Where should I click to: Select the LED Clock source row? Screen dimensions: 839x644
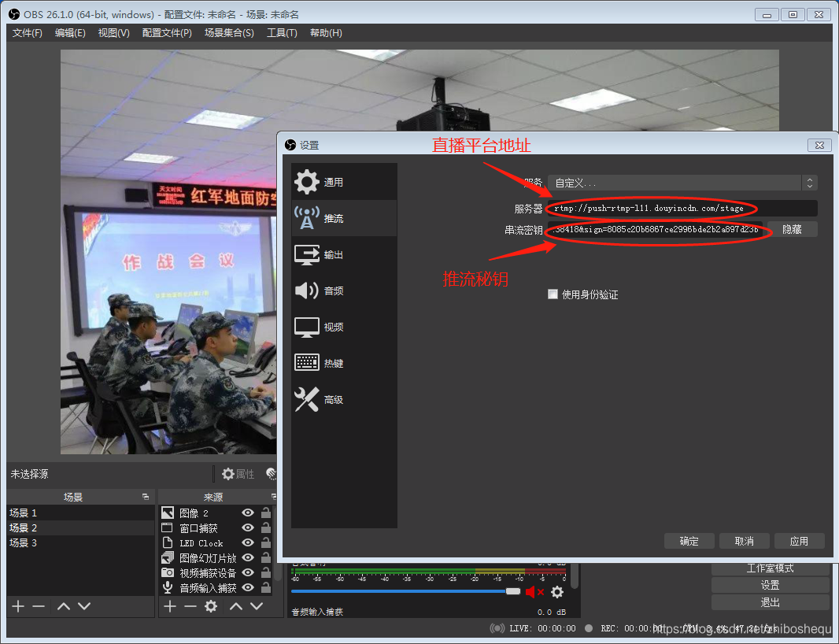[216, 542]
